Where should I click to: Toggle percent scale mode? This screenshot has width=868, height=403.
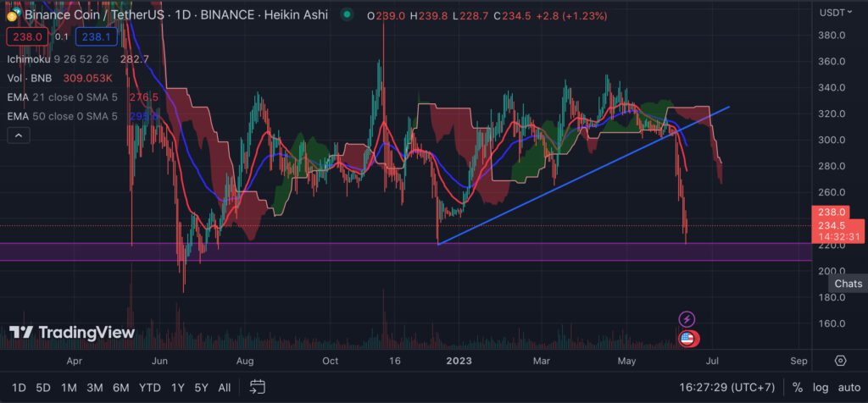point(797,388)
